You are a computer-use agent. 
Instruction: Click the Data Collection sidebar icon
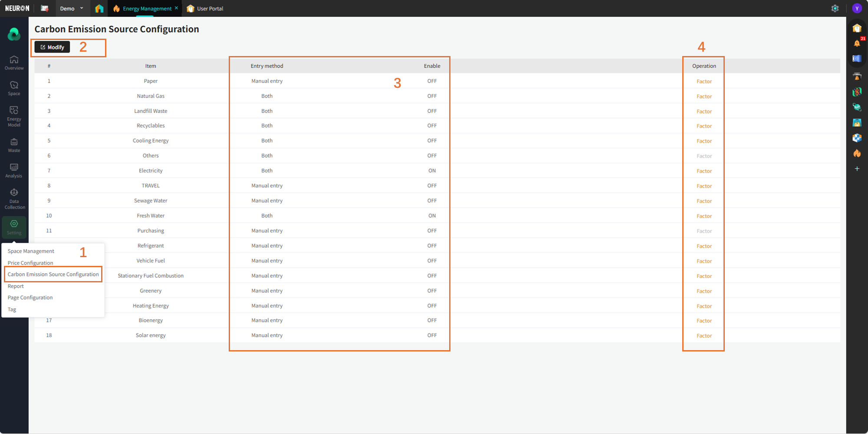click(x=14, y=199)
